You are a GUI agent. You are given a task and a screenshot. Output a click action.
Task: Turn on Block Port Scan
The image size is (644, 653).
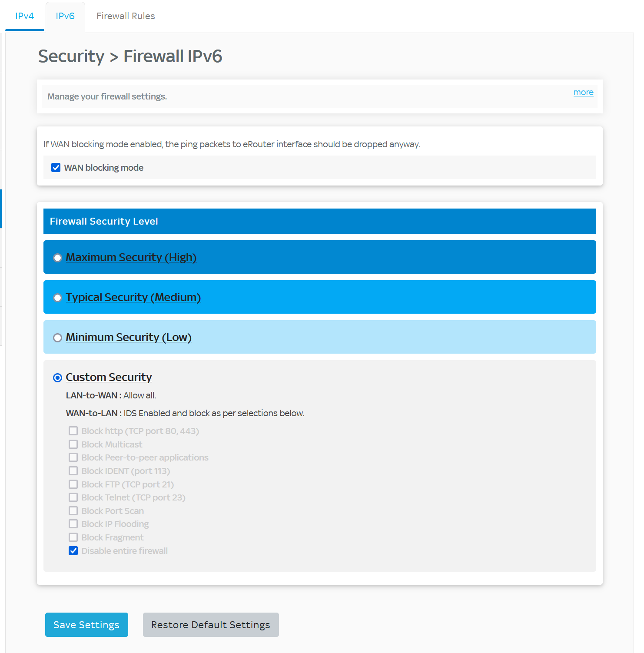tap(73, 510)
